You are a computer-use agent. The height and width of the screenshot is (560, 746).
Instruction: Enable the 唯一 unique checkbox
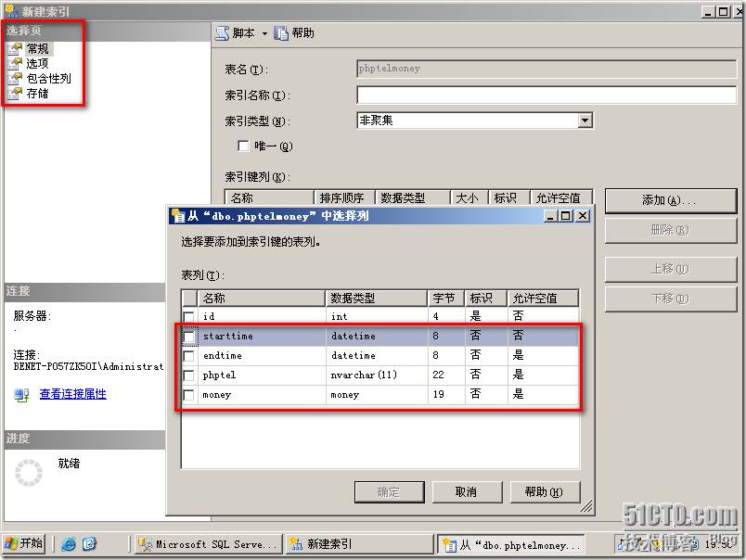(x=243, y=146)
